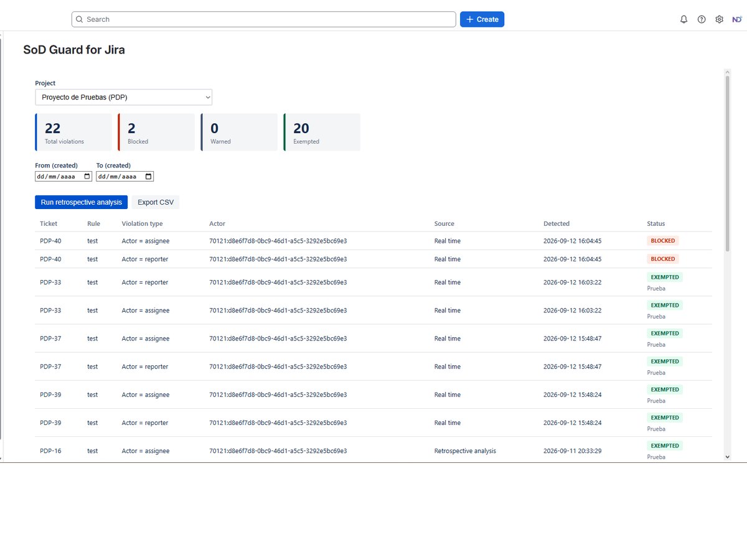Click the Status column header
Image resolution: width=747 pixels, height=560 pixels.
click(656, 223)
